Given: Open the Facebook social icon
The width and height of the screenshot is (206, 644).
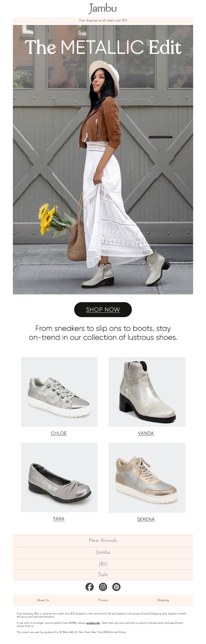Looking at the screenshot, I should pyautogui.click(x=90, y=587).
